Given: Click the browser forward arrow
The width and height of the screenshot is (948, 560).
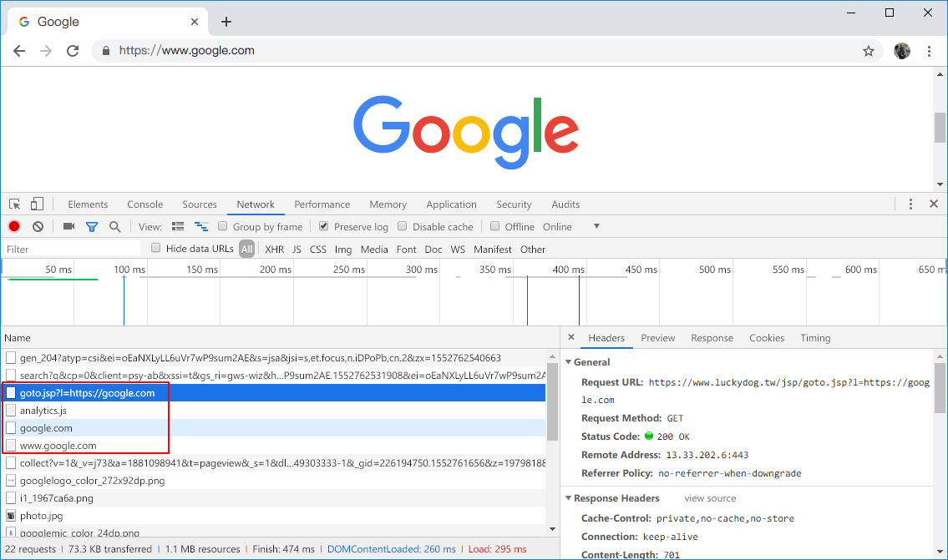Looking at the screenshot, I should [46, 51].
